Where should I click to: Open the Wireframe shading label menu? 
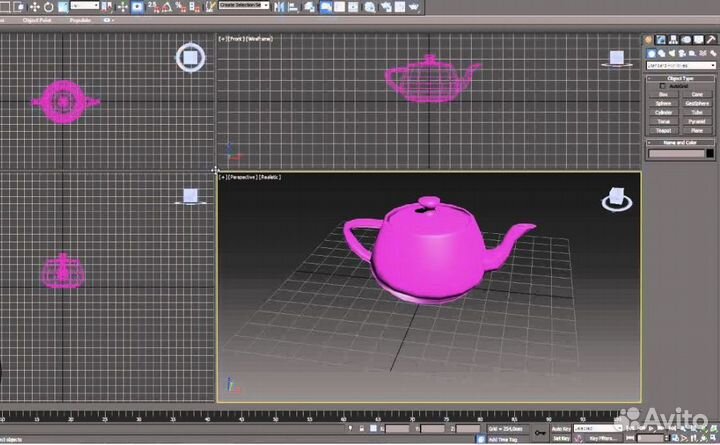[x=259, y=39]
